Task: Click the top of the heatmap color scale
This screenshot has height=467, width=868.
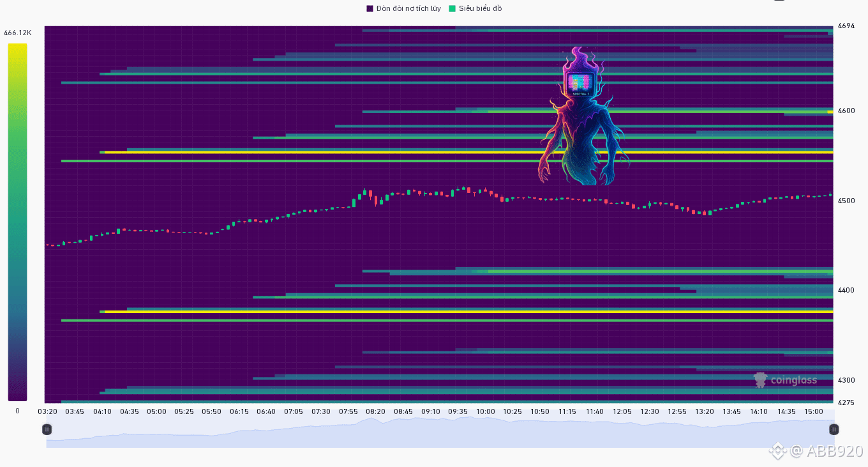Action: (x=18, y=46)
